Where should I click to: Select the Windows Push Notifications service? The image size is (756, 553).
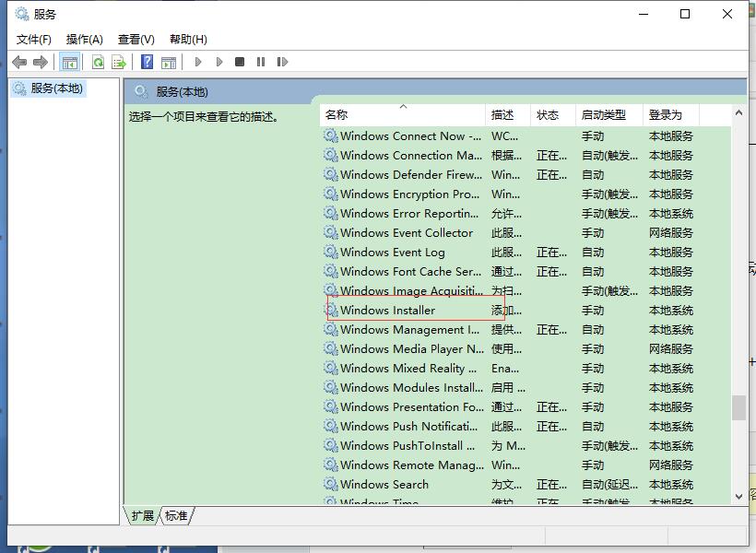coord(526,426)
